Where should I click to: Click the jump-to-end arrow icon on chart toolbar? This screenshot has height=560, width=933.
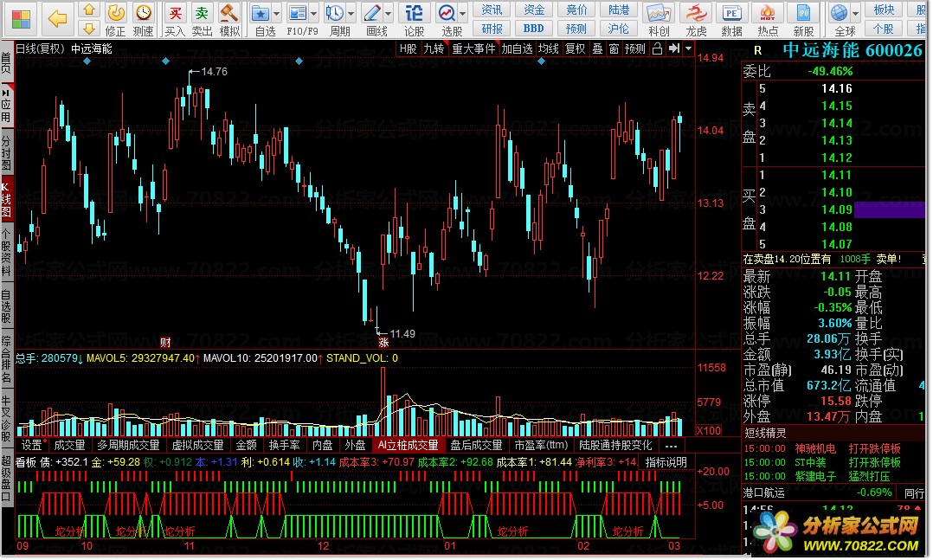[x=674, y=48]
